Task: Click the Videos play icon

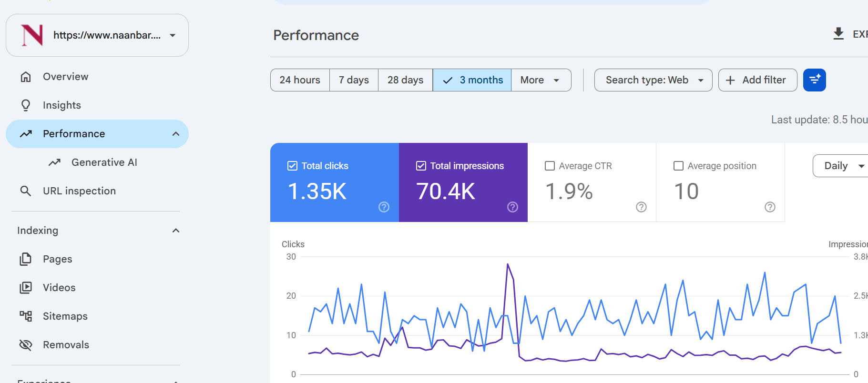Action: [x=26, y=288]
